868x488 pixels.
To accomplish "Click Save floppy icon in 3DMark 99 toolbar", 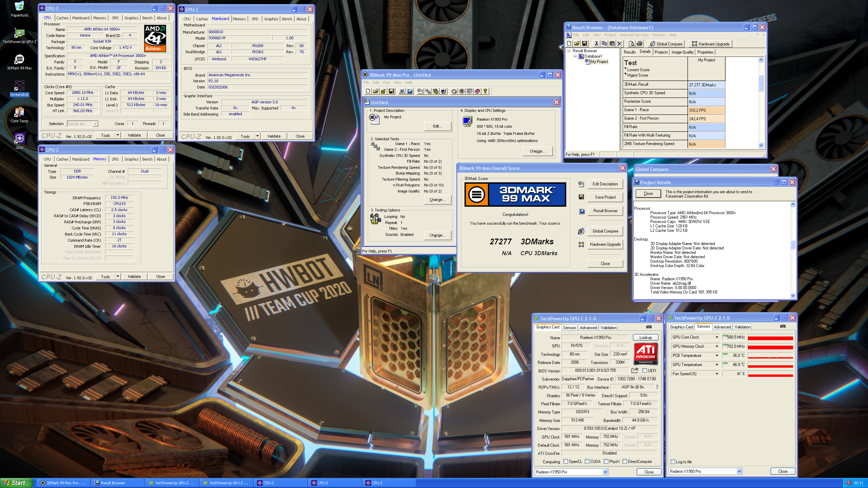I will coord(391,91).
